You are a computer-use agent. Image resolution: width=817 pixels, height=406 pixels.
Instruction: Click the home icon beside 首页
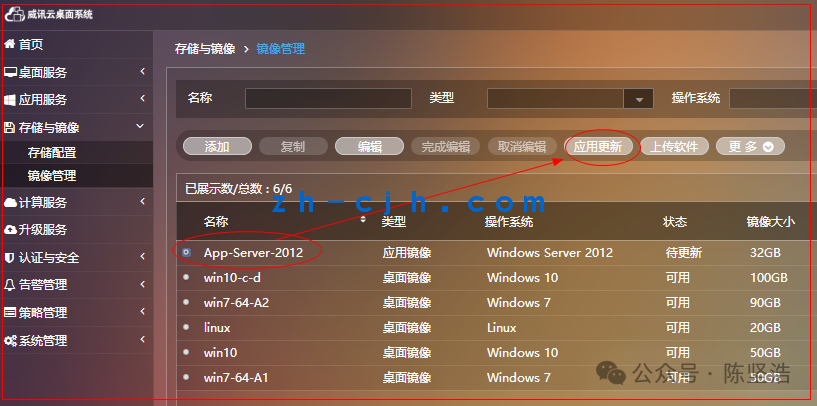click(x=9, y=44)
